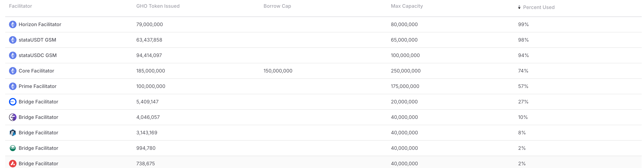
Task: Click the purple Bridge Facilitator chain icon
Action: coord(13,117)
